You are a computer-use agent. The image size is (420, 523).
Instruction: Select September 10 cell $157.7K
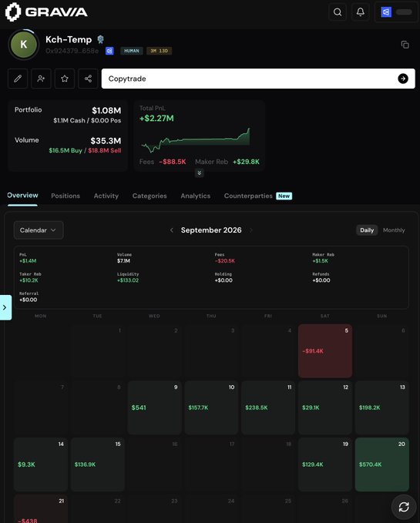[x=211, y=407]
